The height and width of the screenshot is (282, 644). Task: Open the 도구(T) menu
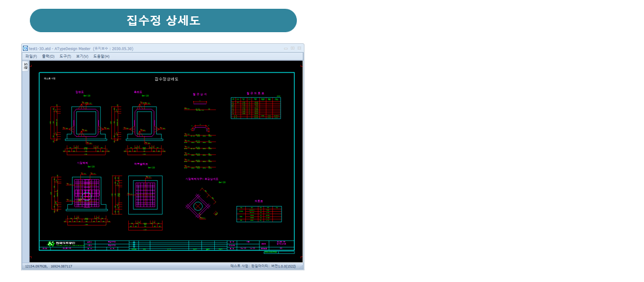[x=66, y=56]
